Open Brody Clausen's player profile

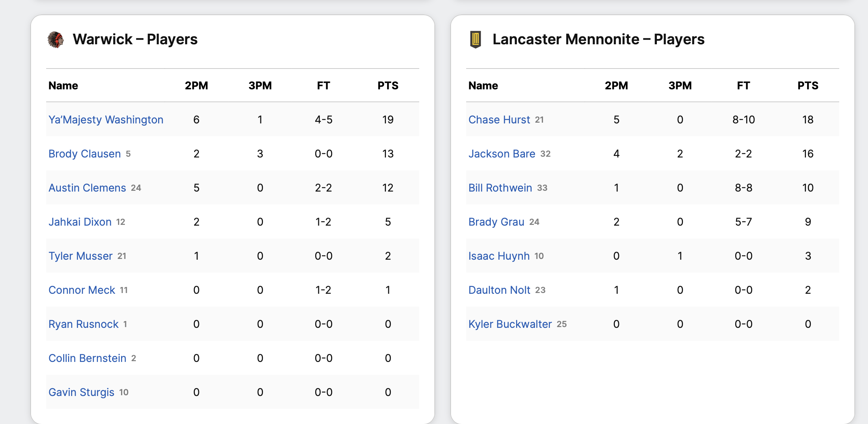pos(84,154)
